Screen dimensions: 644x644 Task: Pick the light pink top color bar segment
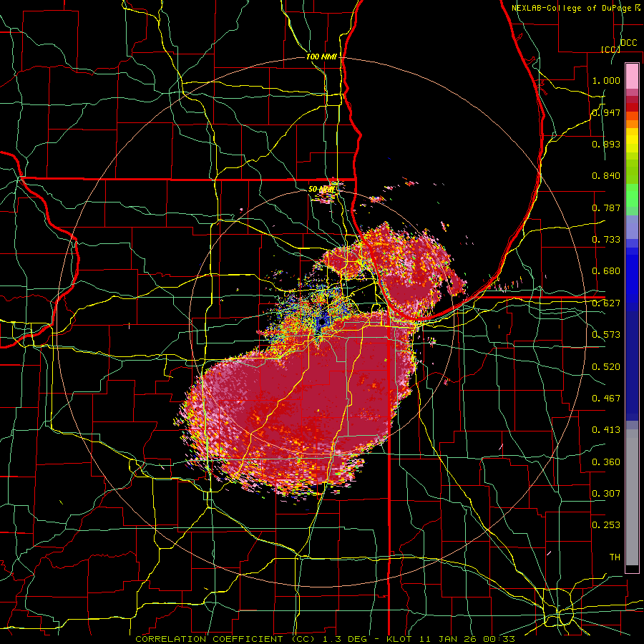(x=632, y=76)
